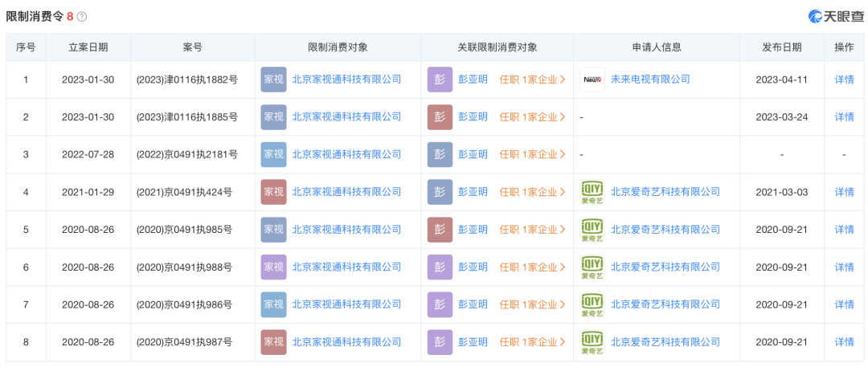
Task: Click the 未来电视 NewTV logo in row 1
Action: click(592, 80)
